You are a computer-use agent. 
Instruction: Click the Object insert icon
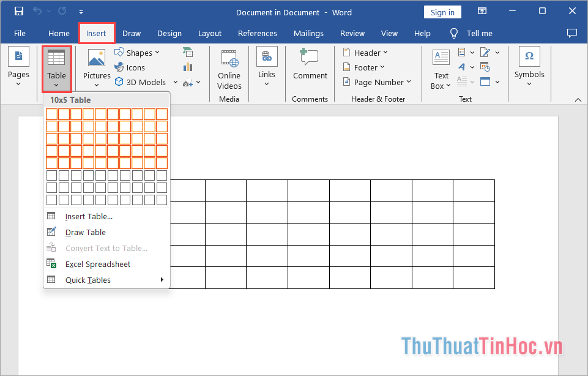click(x=485, y=81)
